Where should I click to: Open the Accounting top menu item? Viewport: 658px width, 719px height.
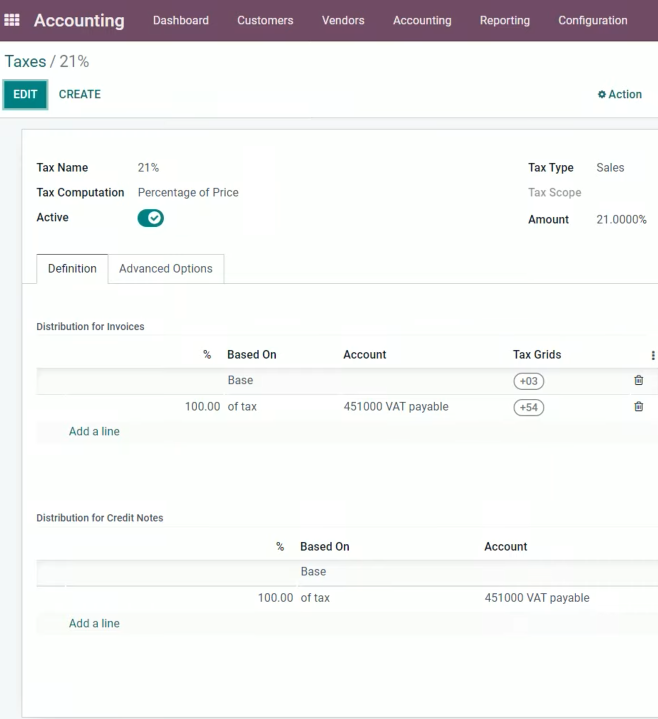click(422, 20)
